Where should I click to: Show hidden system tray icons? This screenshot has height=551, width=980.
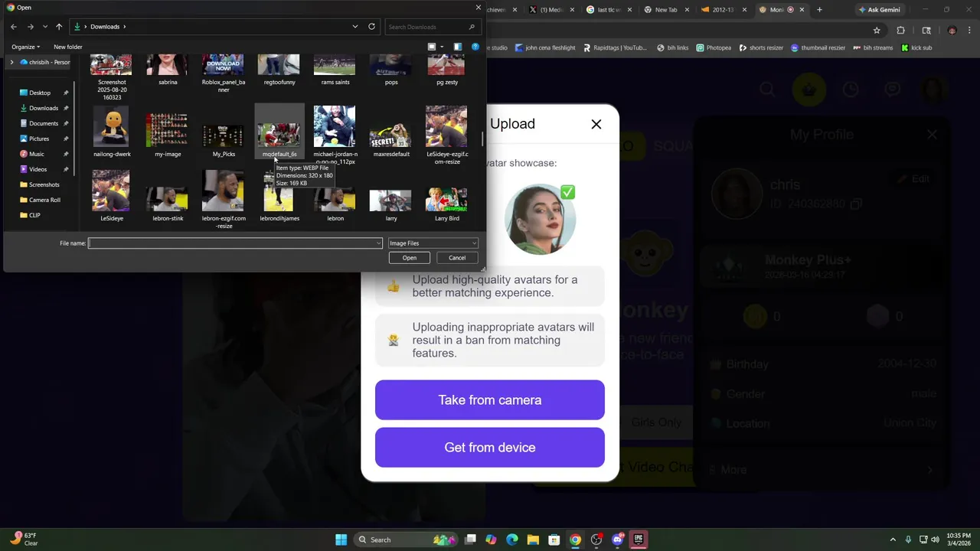pos(893,540)
